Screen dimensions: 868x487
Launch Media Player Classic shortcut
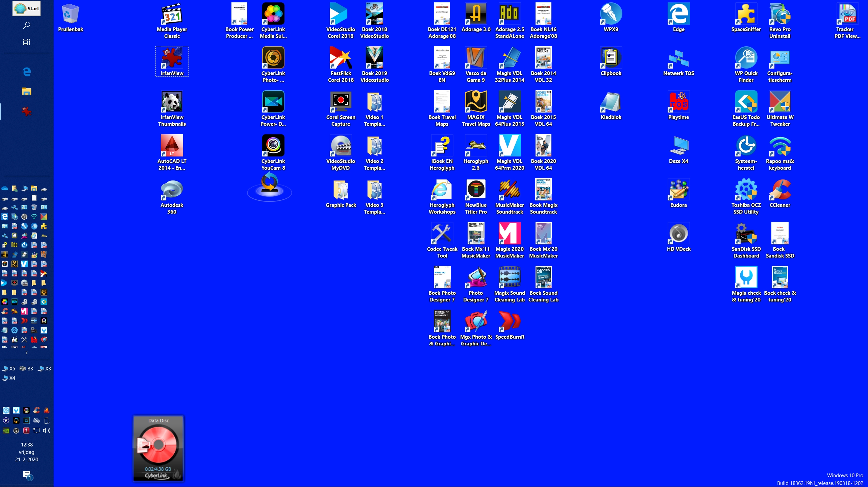172,21
